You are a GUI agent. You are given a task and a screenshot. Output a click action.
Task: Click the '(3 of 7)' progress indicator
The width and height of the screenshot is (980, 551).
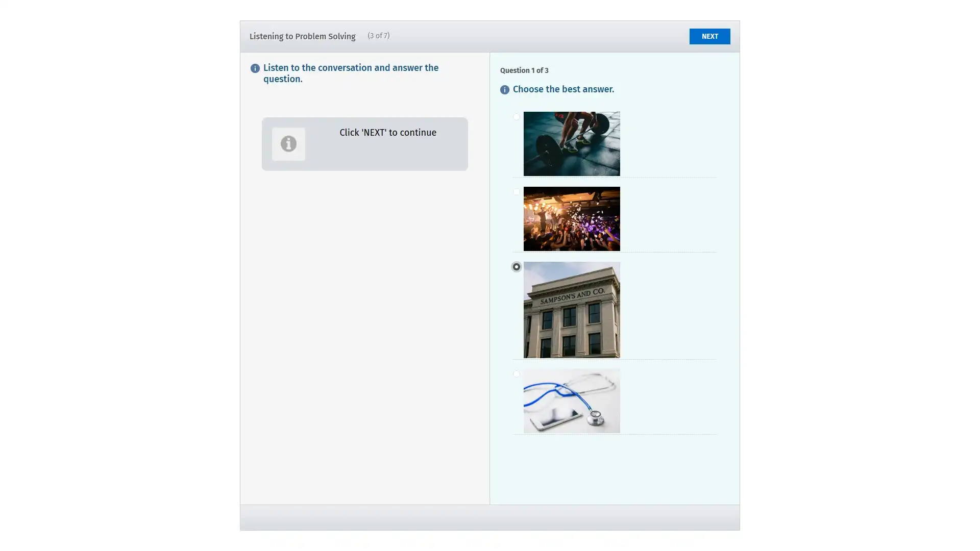pos(378,36)
